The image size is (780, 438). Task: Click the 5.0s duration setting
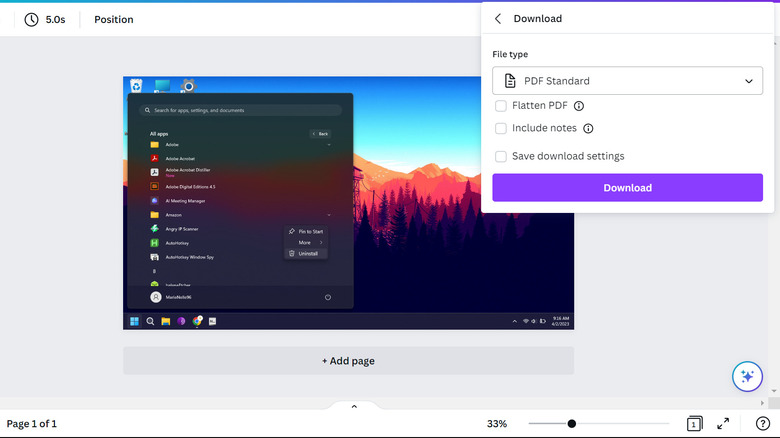coord(56,19)
